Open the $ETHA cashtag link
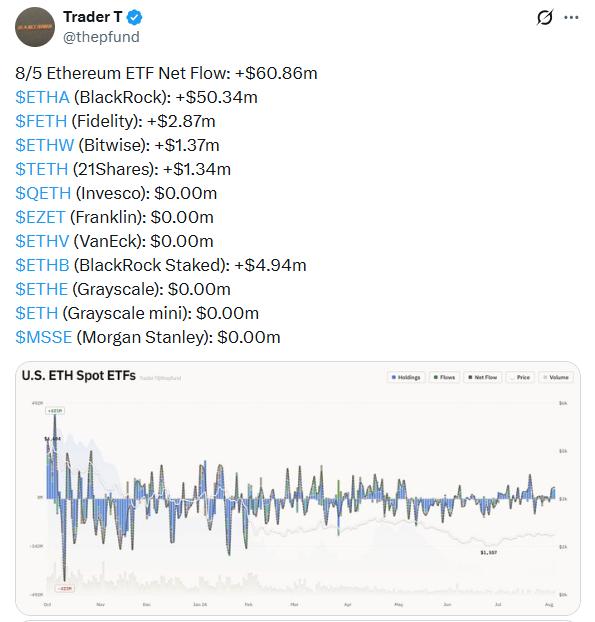The height and width of the screenshot is (622, 595). point(42,97)
